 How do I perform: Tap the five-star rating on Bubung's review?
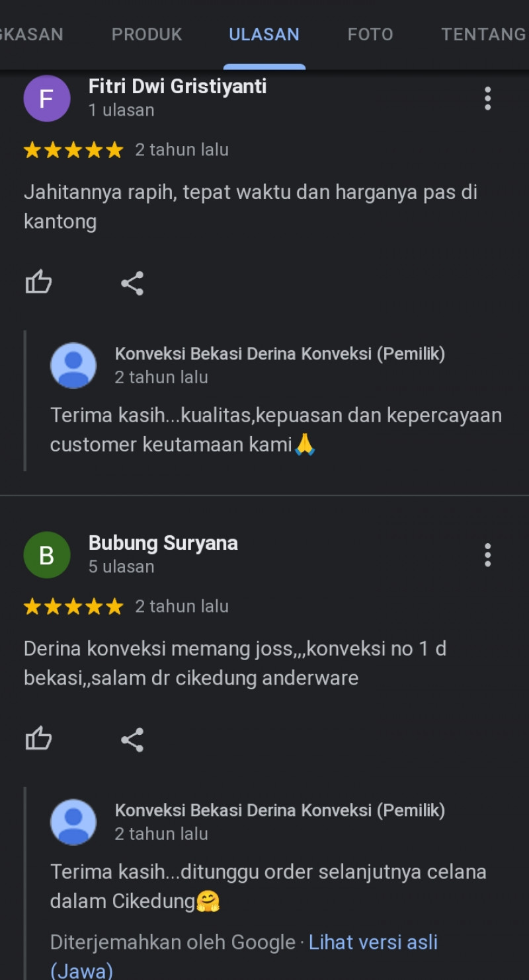(x=73, y=607)
